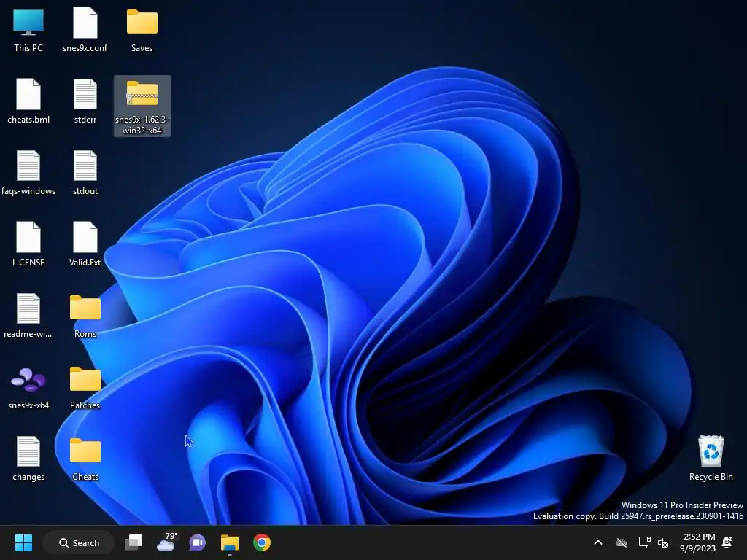Open notifications bell in tray

(x=727, y=542)
